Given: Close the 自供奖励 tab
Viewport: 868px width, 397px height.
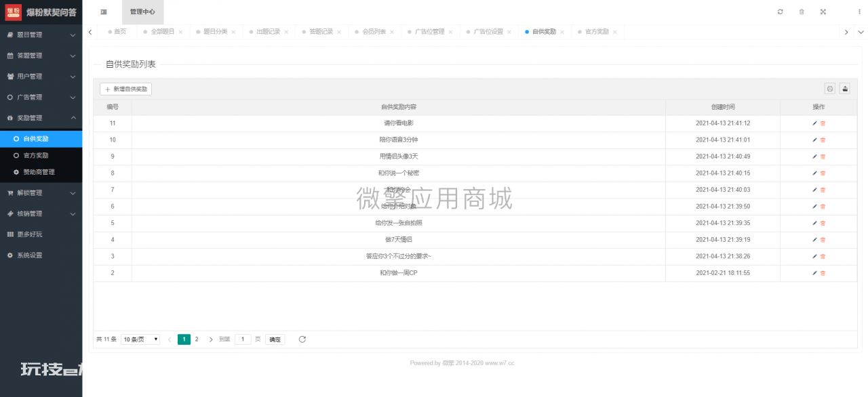Looking at the screenshot, I should pos(562,33).
